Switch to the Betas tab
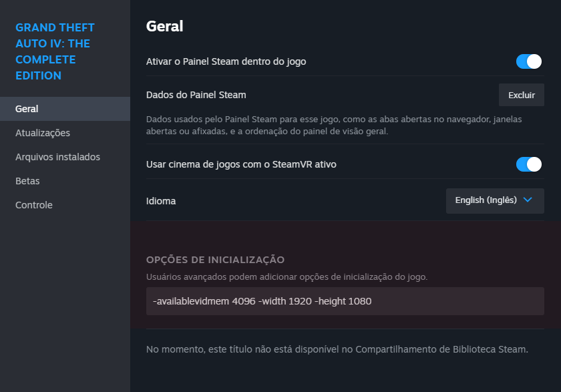 click(27, 181)
